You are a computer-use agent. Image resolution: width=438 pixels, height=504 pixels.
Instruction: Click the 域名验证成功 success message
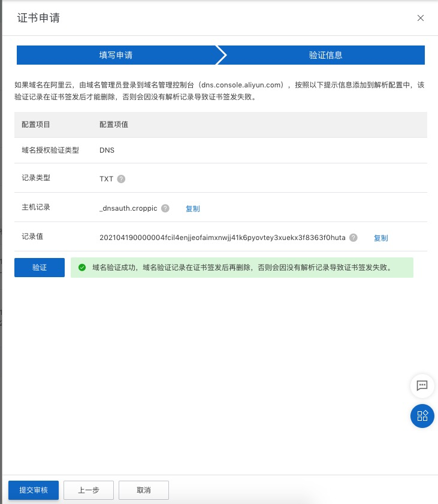(241, 268)
